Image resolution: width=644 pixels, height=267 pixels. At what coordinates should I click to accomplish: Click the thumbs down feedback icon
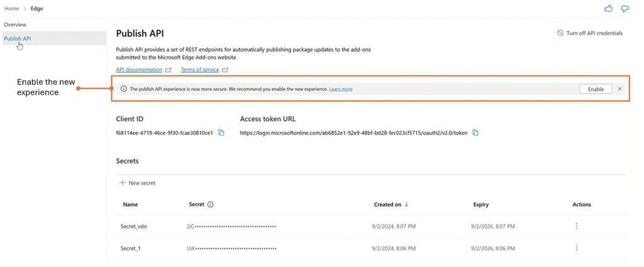pyautogui.click(x=625, y=9)
